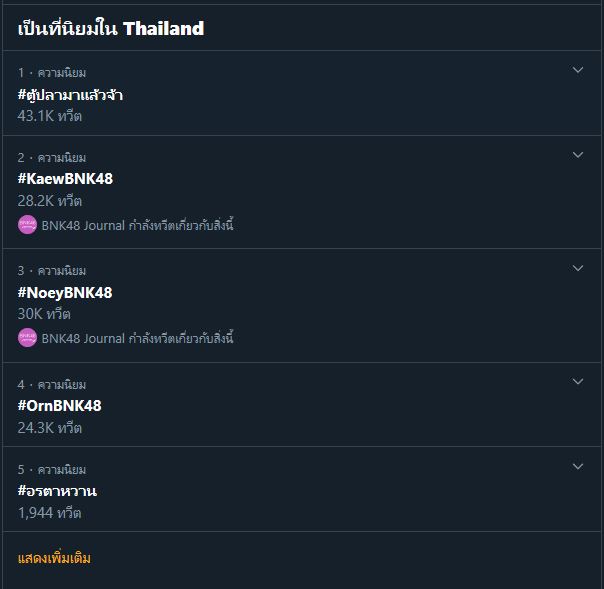Expand options chevron for #KaewBNK48 trend
Viewport: 604px width, 589px height.
coord(577,155)
